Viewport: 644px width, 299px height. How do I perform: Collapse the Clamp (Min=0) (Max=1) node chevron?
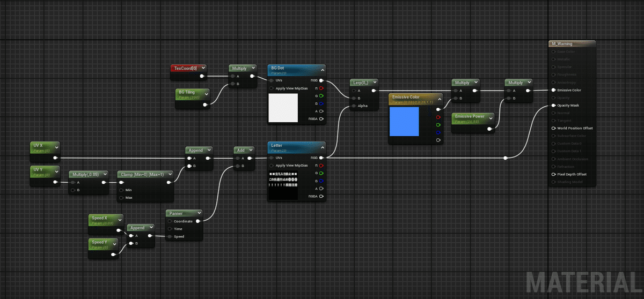[x=171, y=174]
